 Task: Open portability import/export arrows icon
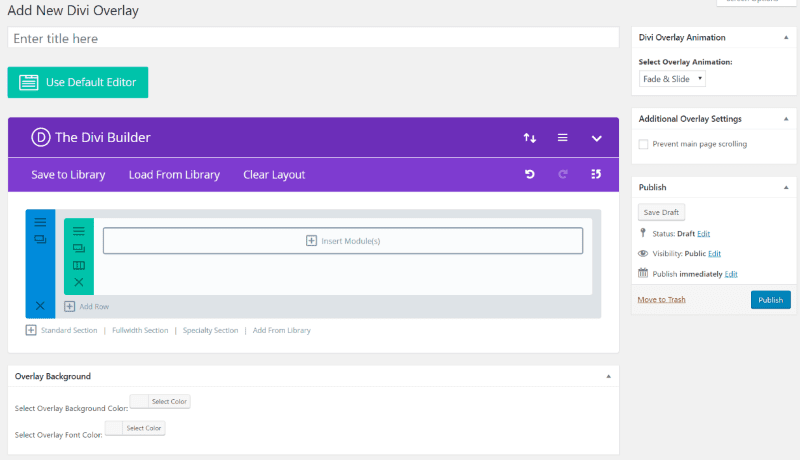click(530, 138)
